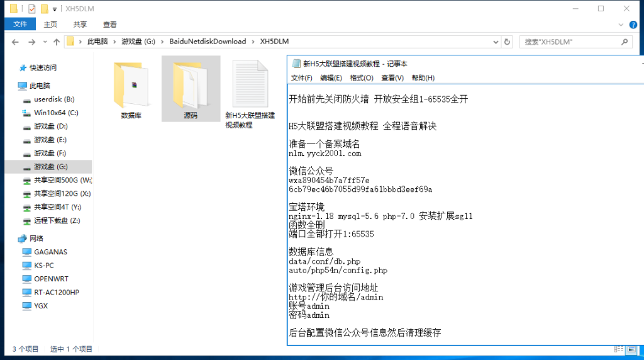Go up one folder level arrow

point(57,42)
